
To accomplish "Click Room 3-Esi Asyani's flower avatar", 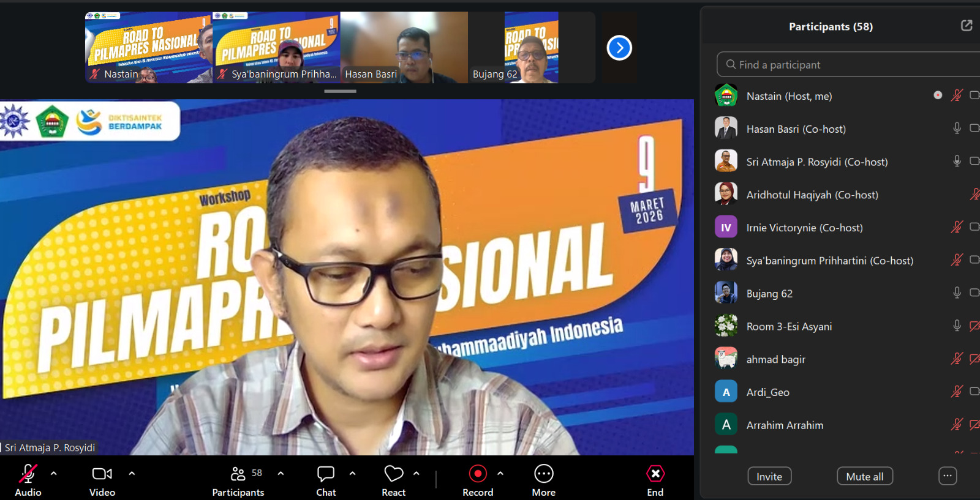I will [726, 326].
